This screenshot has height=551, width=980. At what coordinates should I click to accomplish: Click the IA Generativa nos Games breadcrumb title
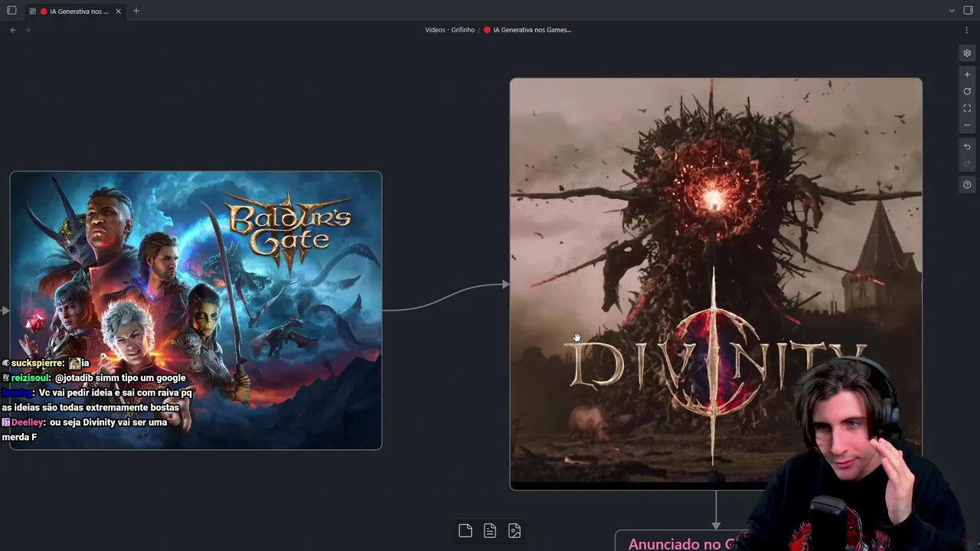tap(532, 30)
